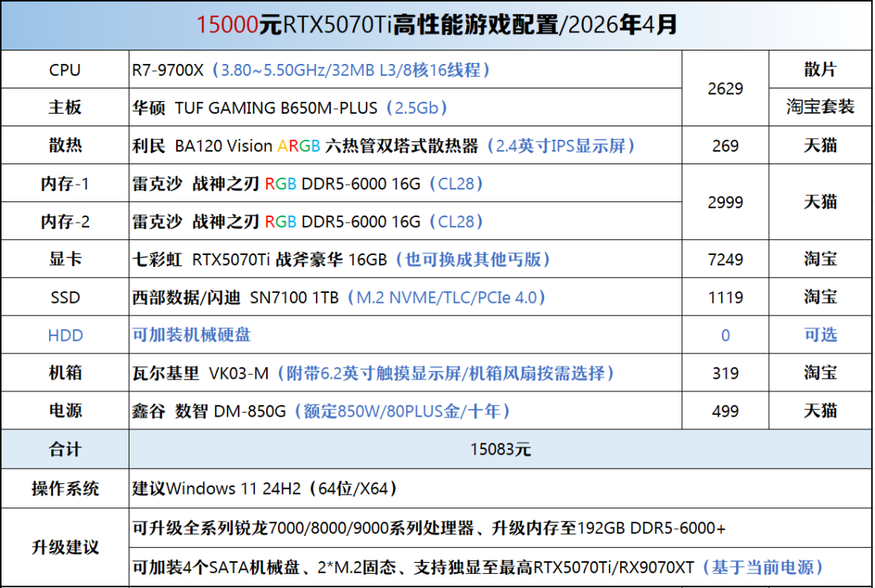Select the 内存-1 label cell
875x588 pixels.
coord(65,183)
